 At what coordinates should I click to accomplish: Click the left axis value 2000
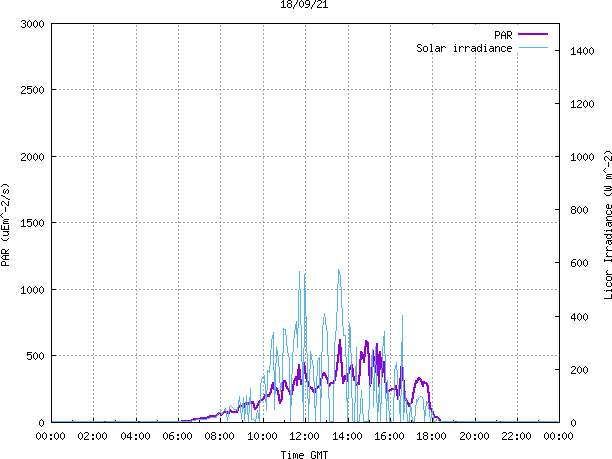click(x=32, y=157)
